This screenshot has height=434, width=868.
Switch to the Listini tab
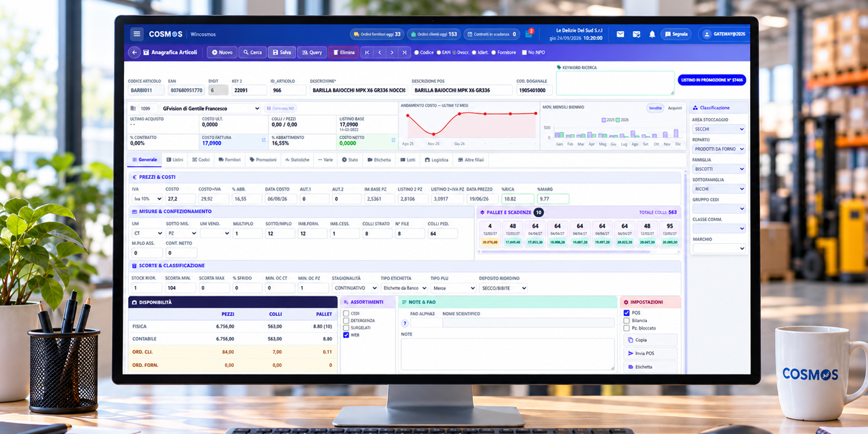[174, 160]
